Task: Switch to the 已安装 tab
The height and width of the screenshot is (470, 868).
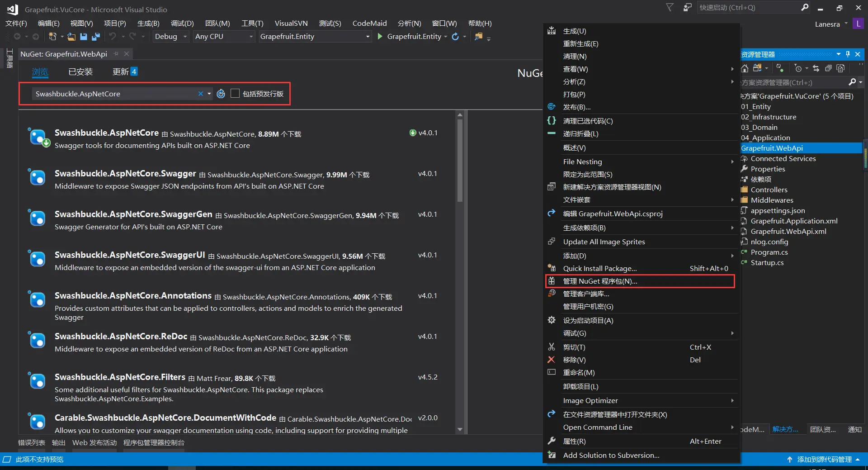Action: coord(80,71)
